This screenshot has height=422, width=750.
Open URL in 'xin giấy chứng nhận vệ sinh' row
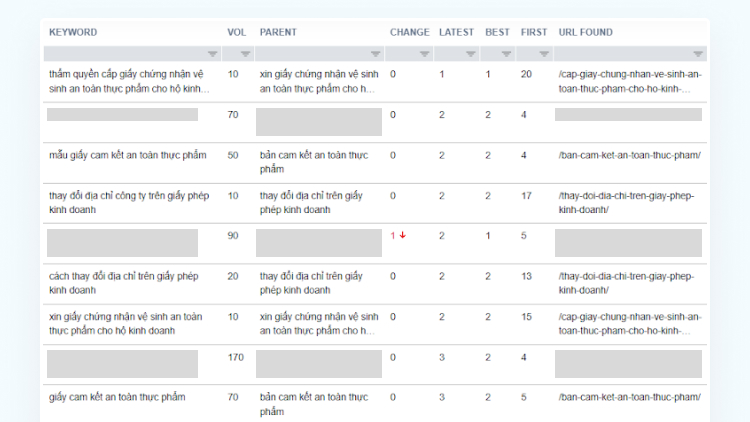click(x=629, y=323)
